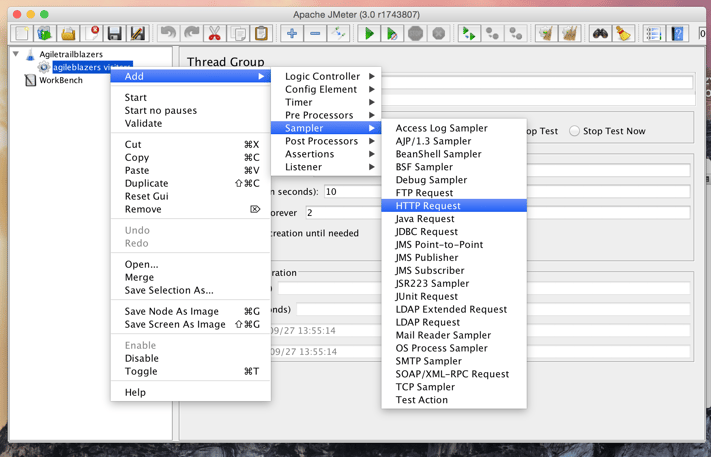Image resolution: width=711 pixels, height=457 pixels.
Task: Click the Remote shutdown all icon
Action: pyautogui.click(x=516, y=34)
